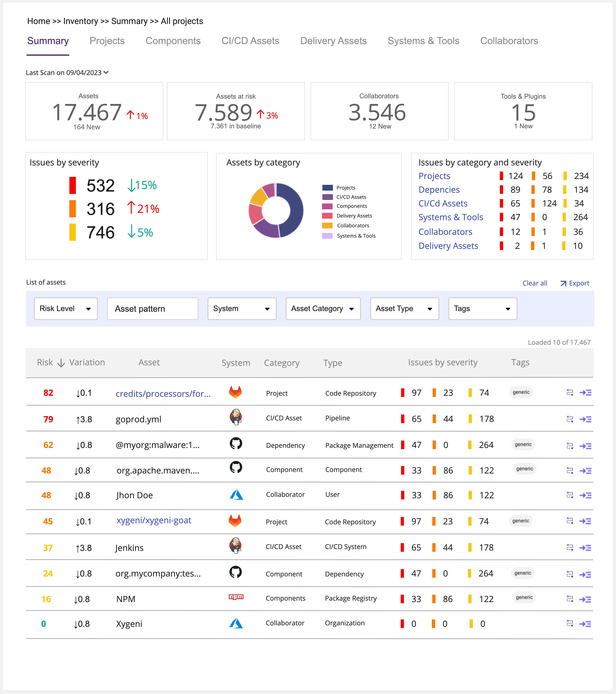The height and width of the screenshot is (694, 616).
Task: Click the Tags column header
Action: coord(520,363)
